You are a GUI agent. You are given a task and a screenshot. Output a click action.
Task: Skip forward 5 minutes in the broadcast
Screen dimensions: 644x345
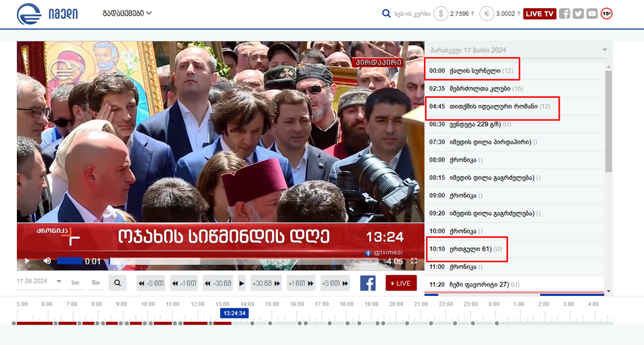(335, 283)
